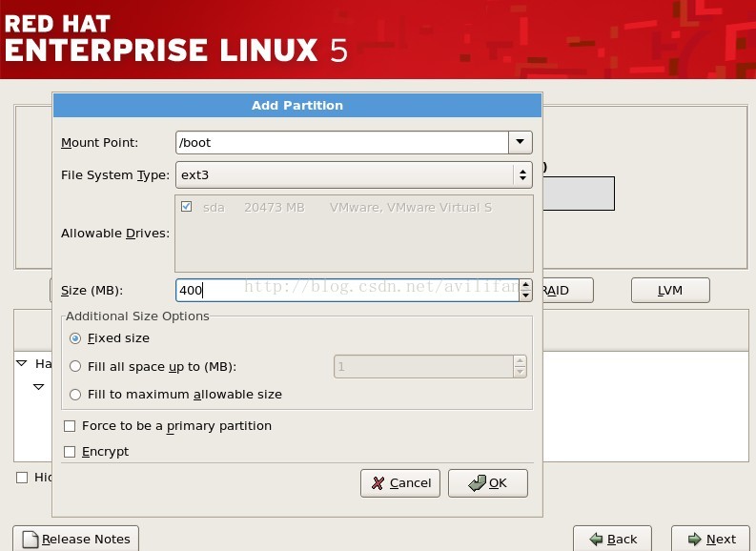
Task: Select Fill all space up to (MB)
Action: pyautogui.click(x=75, y=366)
